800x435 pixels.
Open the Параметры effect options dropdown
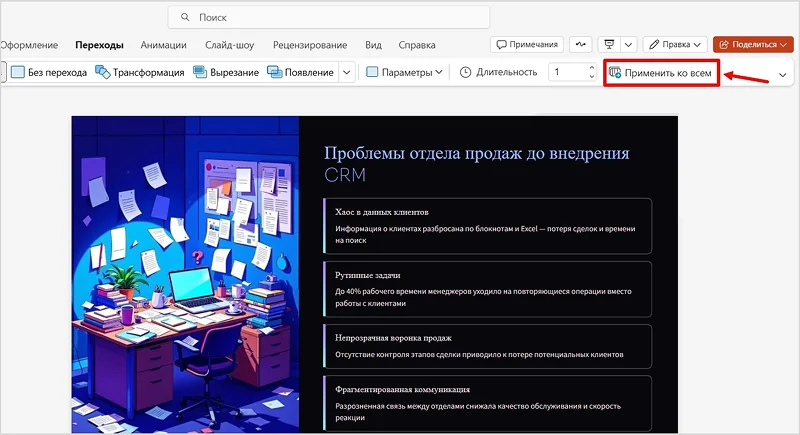[405, 72]
